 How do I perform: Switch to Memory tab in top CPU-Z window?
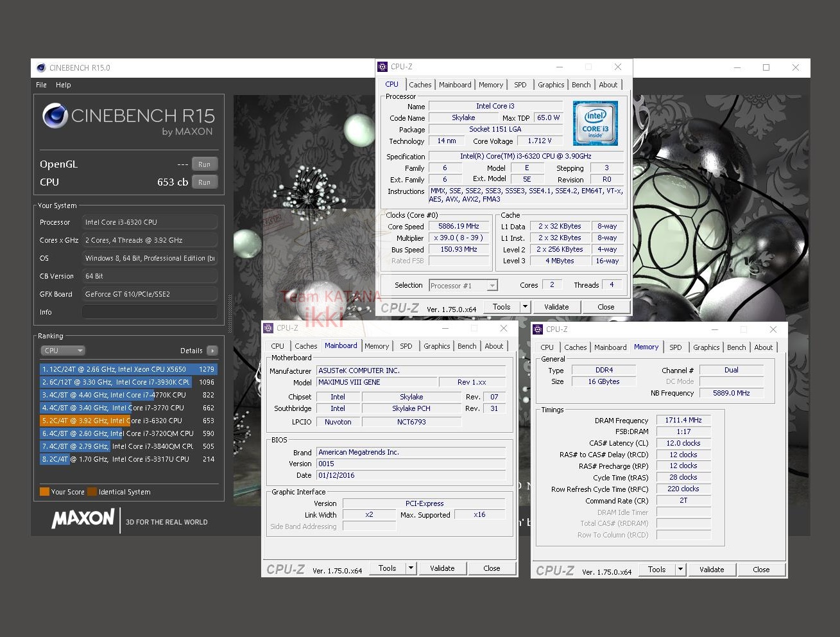point(491,85)
